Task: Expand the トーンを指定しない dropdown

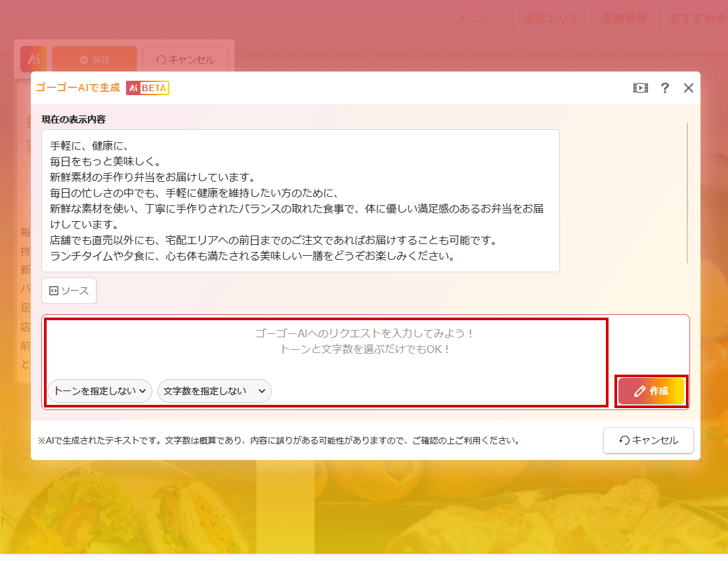Action: click(100, 391)
